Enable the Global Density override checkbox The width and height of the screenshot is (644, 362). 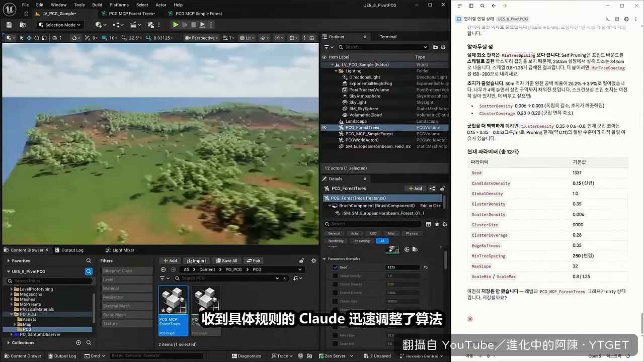336,276
